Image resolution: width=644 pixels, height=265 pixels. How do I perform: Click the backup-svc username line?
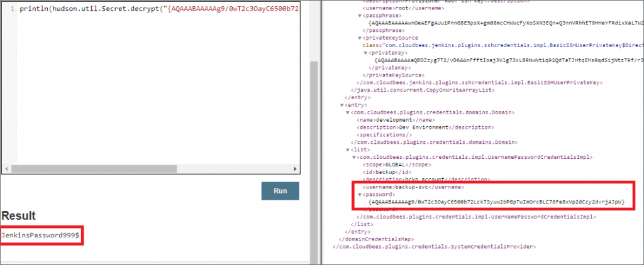[413, 187]
